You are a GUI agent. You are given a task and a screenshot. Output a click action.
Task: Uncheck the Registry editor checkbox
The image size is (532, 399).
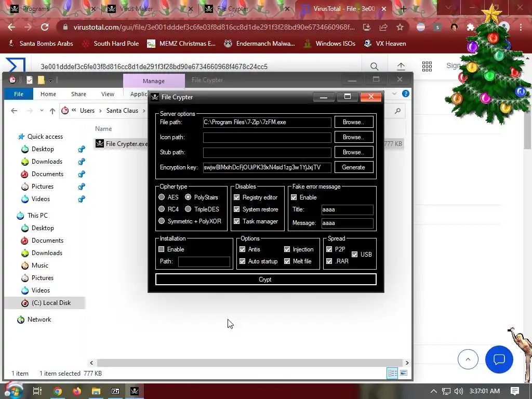pyautogui.click(x=236, y=197)
